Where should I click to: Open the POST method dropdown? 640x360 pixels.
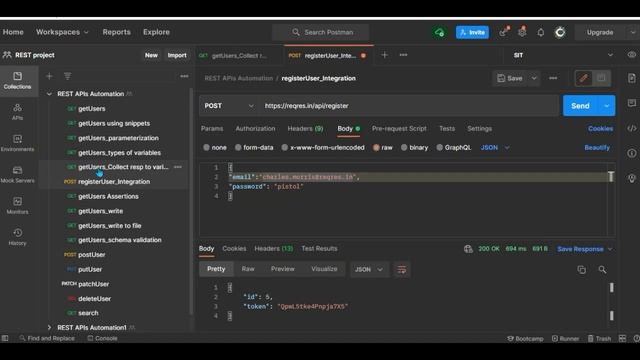click(x=229, y=106)
